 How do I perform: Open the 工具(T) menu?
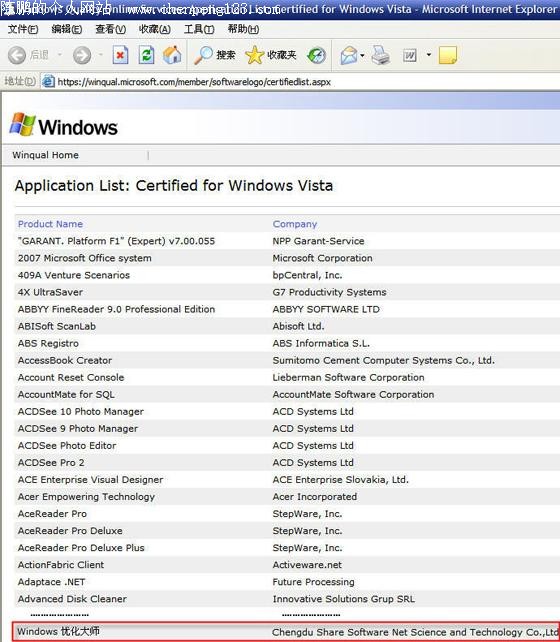click(x=199, y=29)
